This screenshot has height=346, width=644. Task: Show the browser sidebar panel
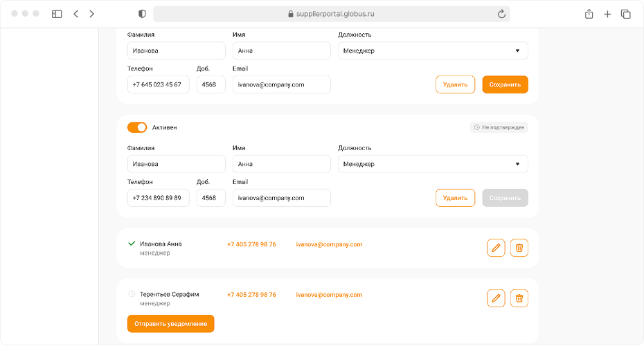pos(57,14)
